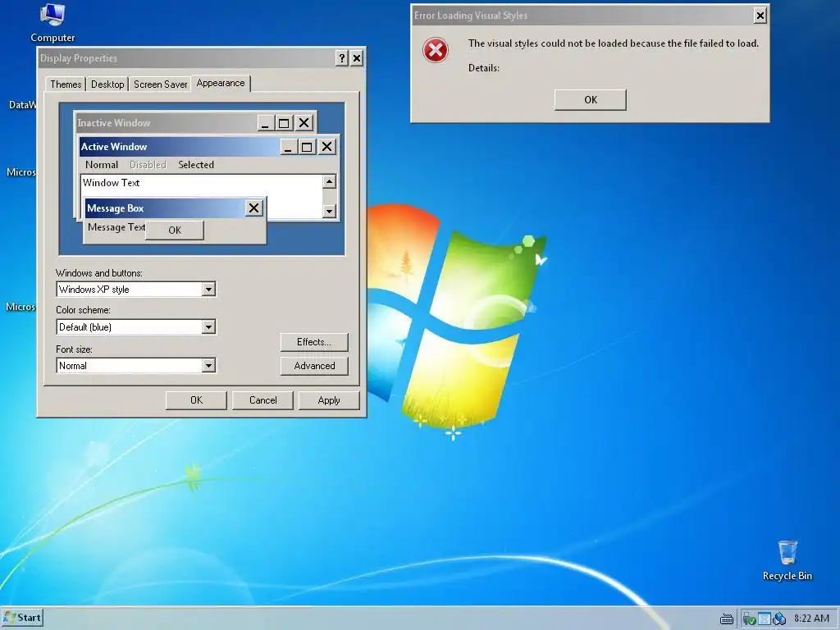Click Cancel in Display Properties
Viewport: 840px width, 630px height.
click(x=262, y=400)
